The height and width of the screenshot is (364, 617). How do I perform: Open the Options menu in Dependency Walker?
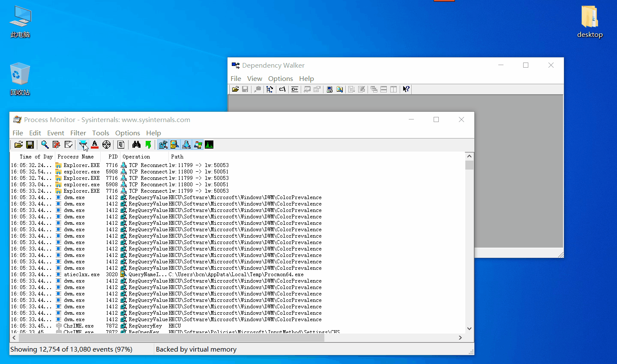click(x=281, y=79)
